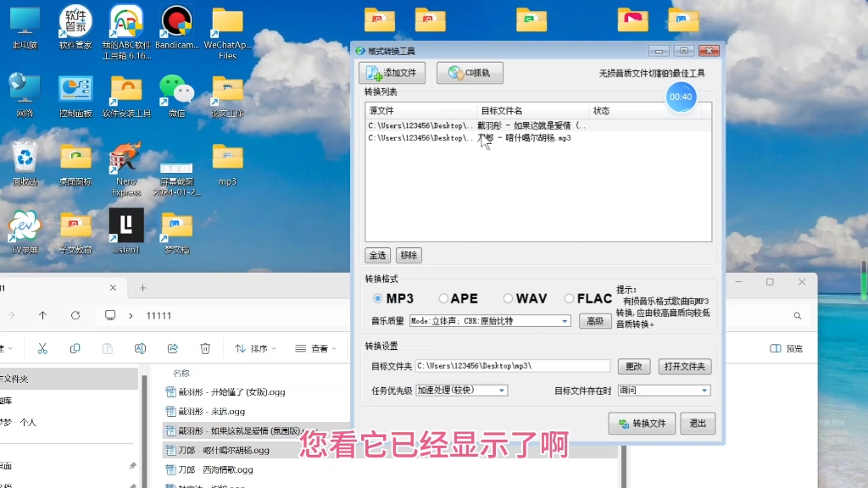Open the WeChat 微信 desktop icon

[x=176, y=95]
